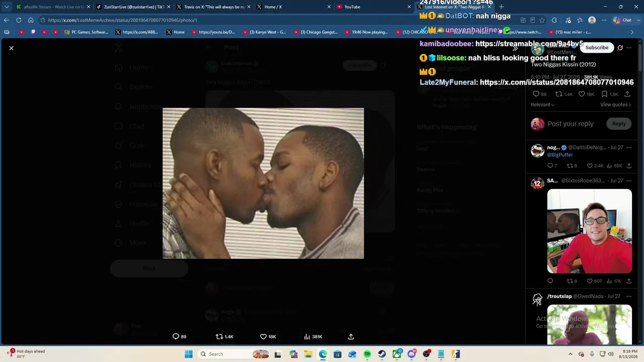
Task: Like the photo using the 18K heart
Action: coord(263,336)
